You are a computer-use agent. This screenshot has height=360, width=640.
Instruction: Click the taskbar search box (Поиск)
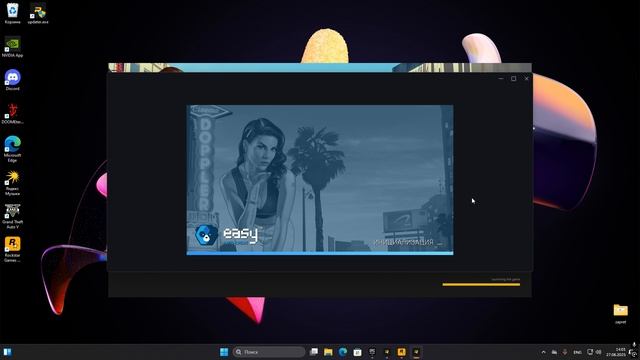coord(269,352)
